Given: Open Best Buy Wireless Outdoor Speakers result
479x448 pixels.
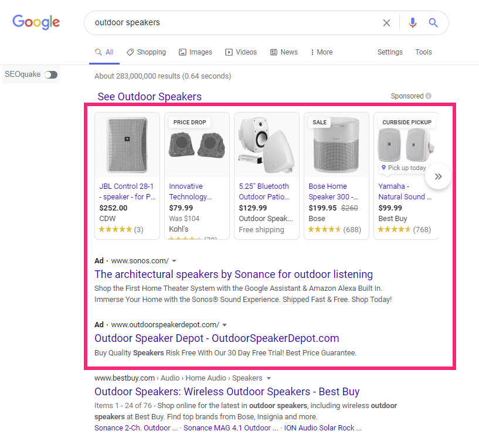Looking at the screenshot, I should pos(227,392).
